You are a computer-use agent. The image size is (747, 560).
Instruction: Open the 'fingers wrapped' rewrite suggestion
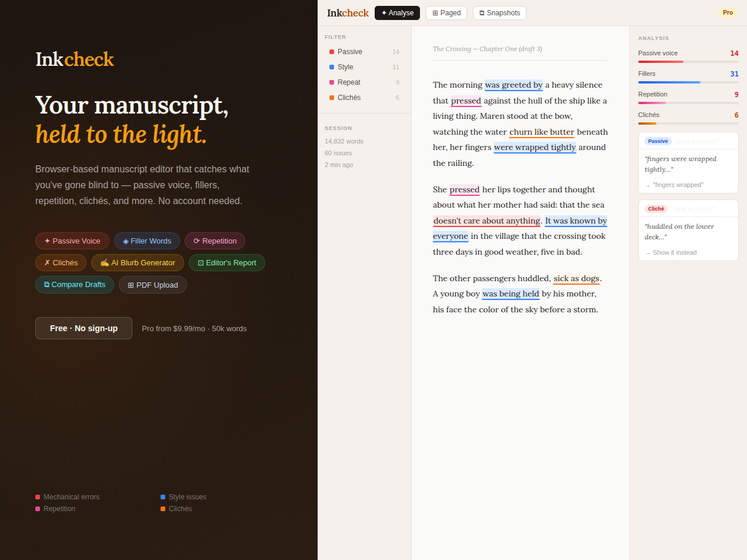[678, 185]
